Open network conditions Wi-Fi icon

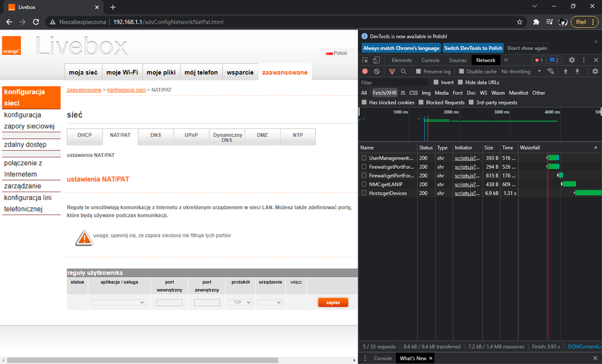(x=550, y=72)
